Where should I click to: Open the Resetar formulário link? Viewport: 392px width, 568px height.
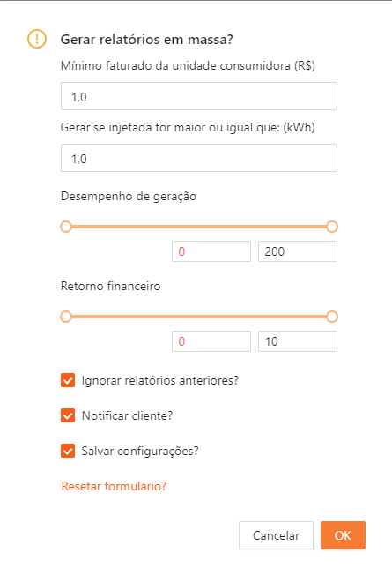(114, 486)
